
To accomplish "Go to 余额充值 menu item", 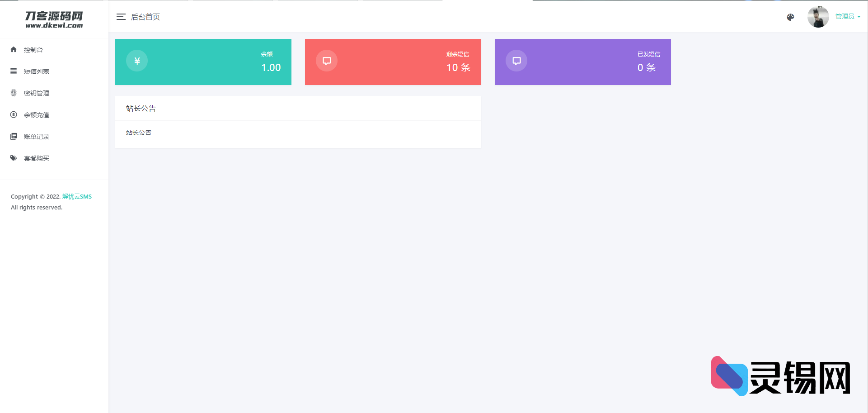I will click(37, 115).
